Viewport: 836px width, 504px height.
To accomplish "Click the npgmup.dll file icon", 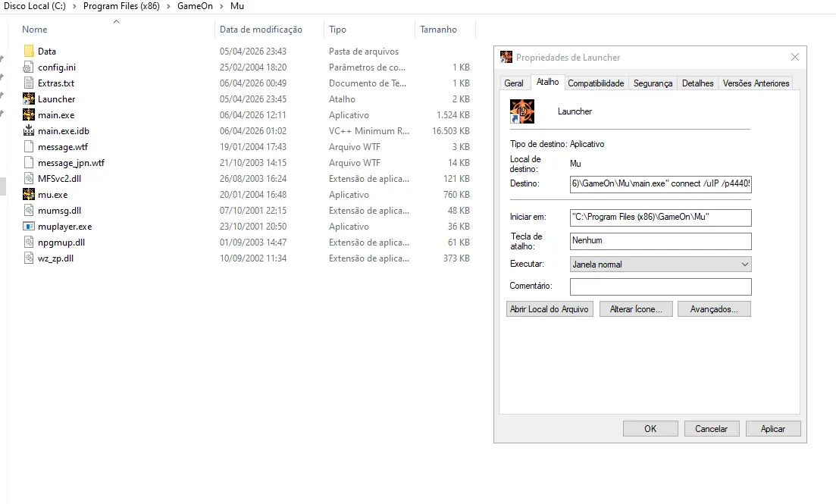I will coord(29,242).
